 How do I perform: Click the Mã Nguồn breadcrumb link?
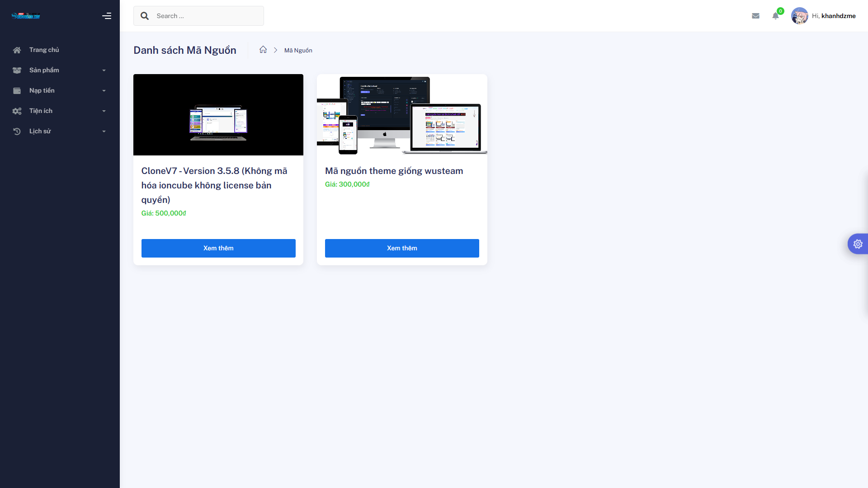click(x=298, y=50)
